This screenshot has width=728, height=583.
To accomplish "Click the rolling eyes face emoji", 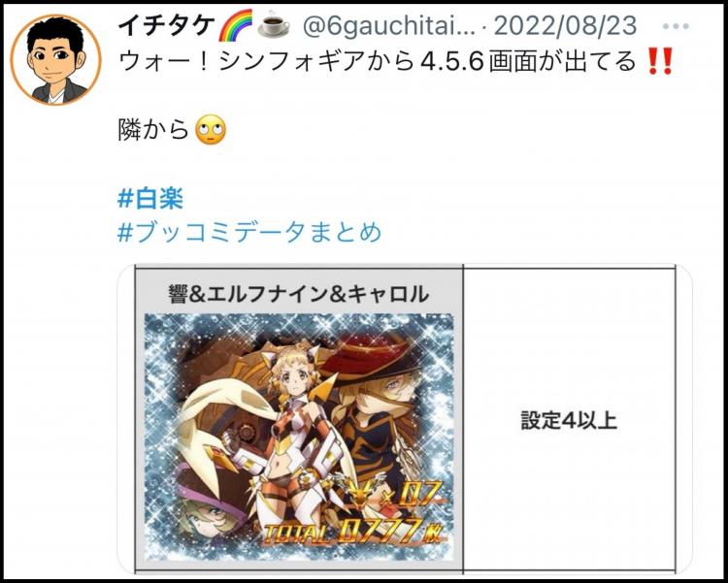I will [x=211, y=130].
